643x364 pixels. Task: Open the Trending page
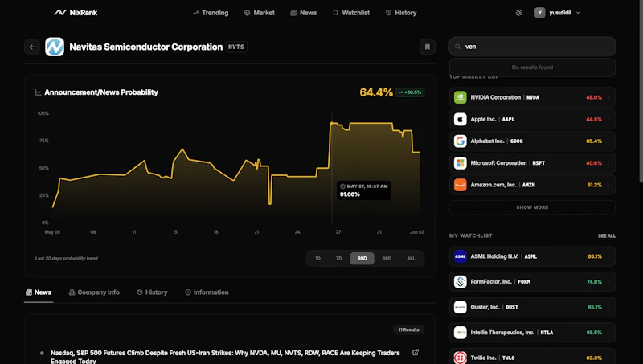[x=211, y=13]
